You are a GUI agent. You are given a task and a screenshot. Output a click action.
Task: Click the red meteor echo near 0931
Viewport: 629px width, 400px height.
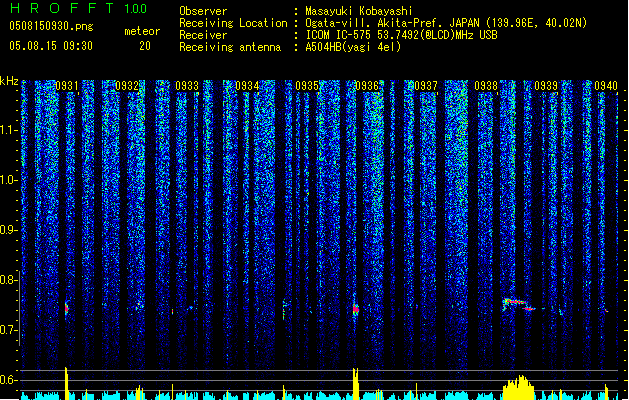tap(67, 308)
